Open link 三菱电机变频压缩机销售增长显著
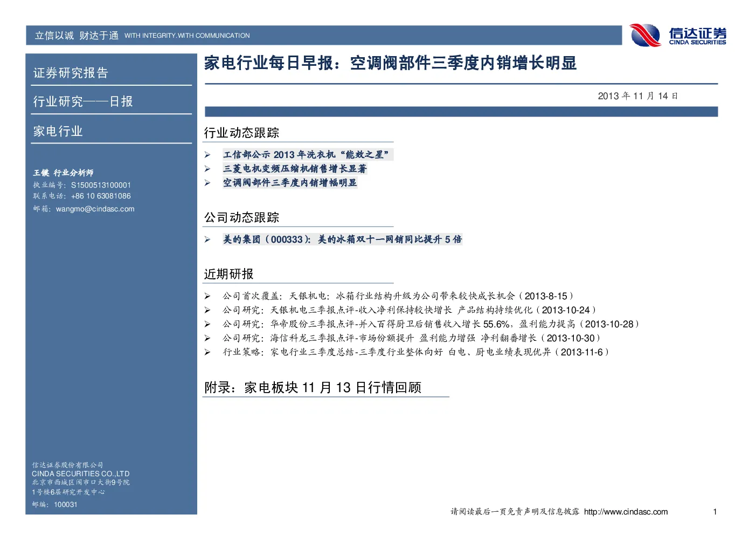This screenshot has width=756, height=535. (295, 169)
